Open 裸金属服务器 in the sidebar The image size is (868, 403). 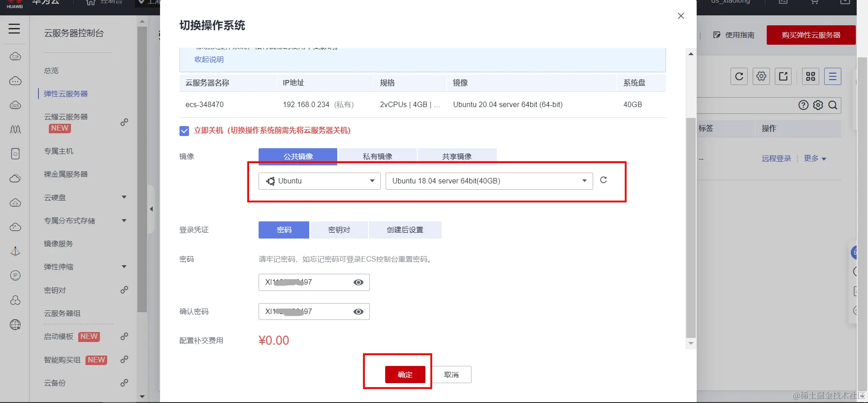coord(66,174)
